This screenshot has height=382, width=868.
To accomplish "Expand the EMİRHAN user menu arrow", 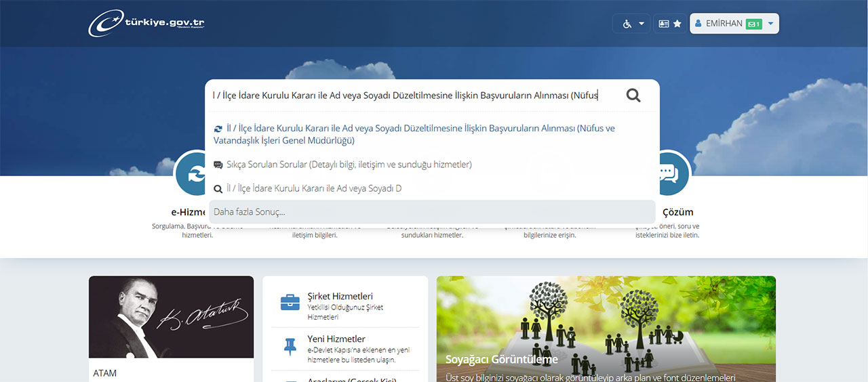I will point(770,24).
